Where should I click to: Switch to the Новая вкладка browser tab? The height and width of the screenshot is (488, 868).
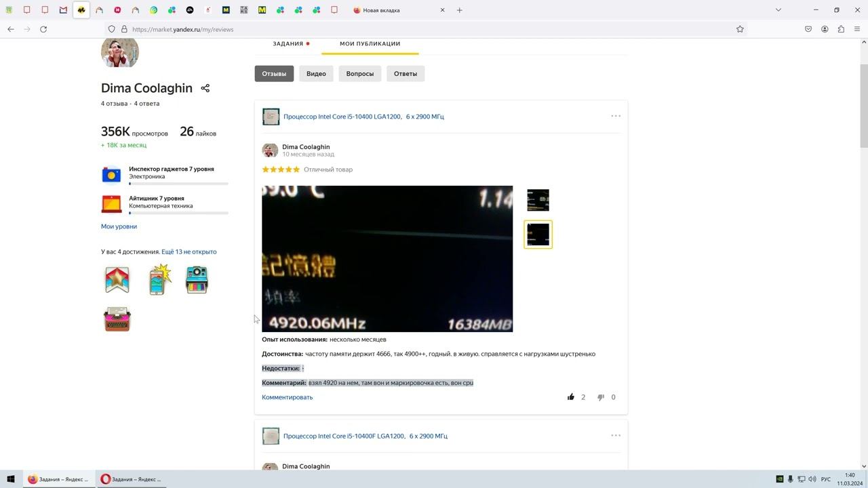pyautogui.click(x=399, y=10)
